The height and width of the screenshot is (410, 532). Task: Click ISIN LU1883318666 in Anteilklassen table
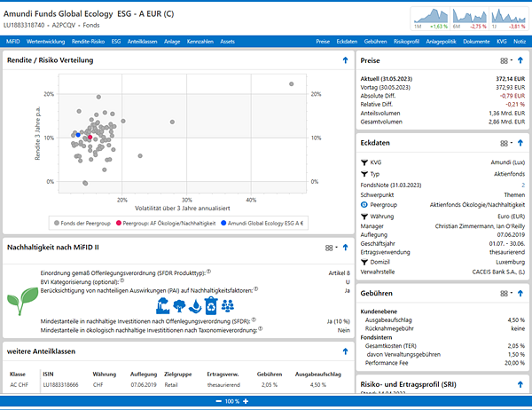click(x=60, y=385)
